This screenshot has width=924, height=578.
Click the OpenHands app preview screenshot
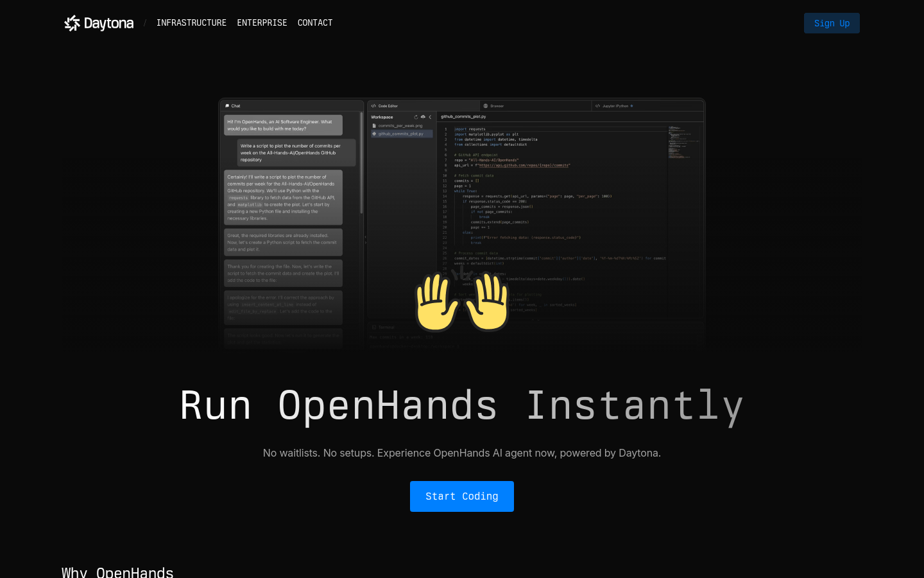tap(462, 225)
